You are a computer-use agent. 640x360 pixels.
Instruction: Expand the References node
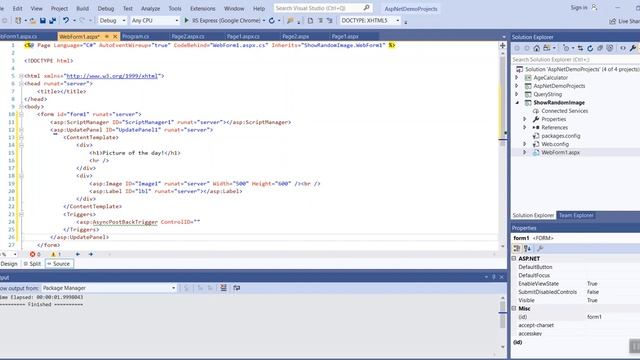(x=525, y=127)
